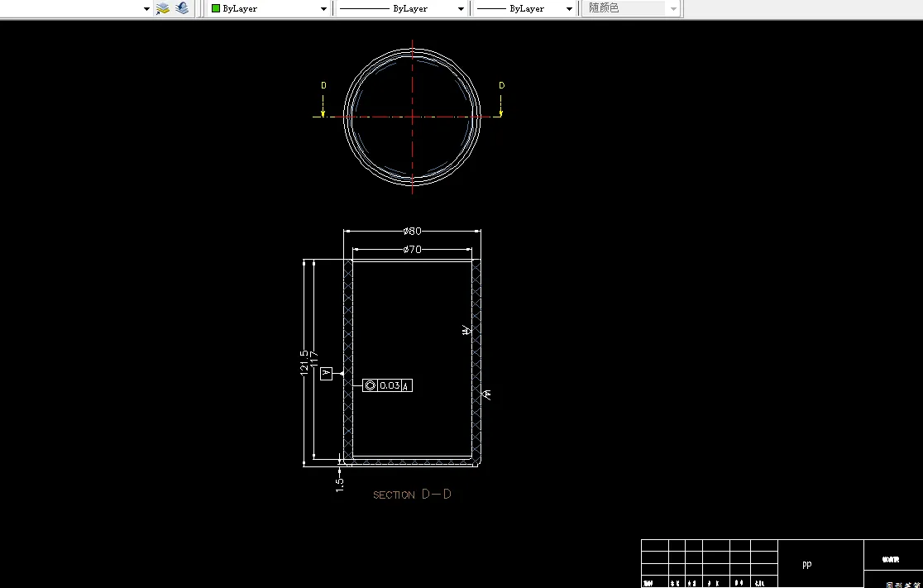This screenshot has width=923, height=588.
Task: Select the ø80 diameter dimension text
Action: pos(412,231)
